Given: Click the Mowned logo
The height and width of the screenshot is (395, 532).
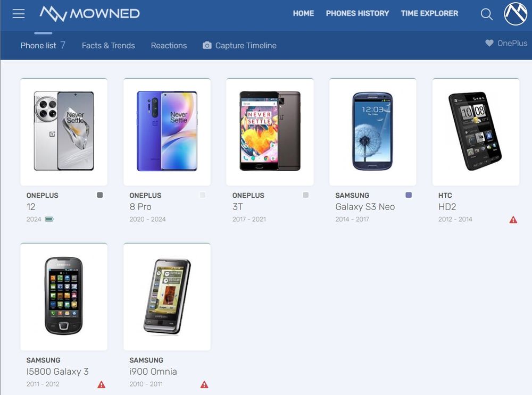Looking at the screenshot, I should coord(89,14).
